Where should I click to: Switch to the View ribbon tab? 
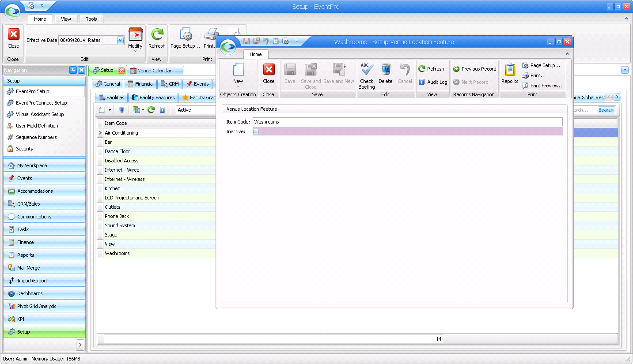[66, 19]
